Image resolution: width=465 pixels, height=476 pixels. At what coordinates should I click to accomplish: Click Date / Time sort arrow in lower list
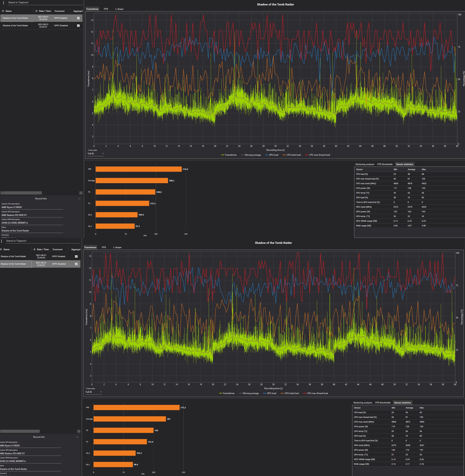click(34, 250)
